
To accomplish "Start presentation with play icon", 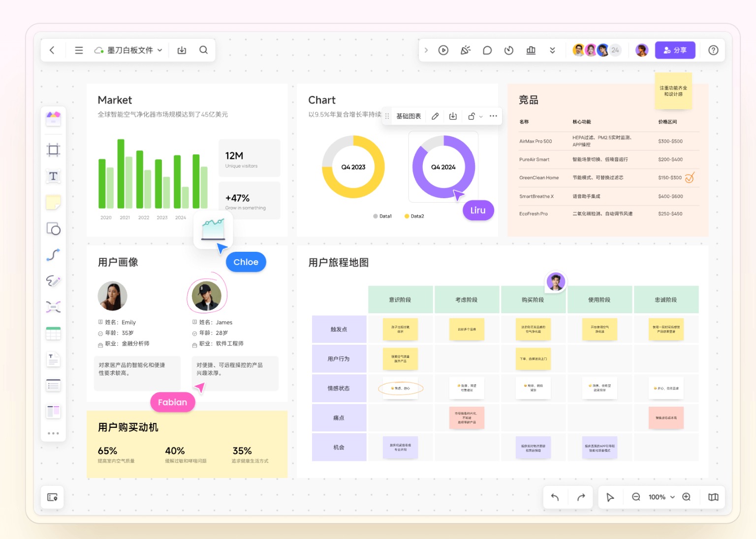I will point(443,50).
